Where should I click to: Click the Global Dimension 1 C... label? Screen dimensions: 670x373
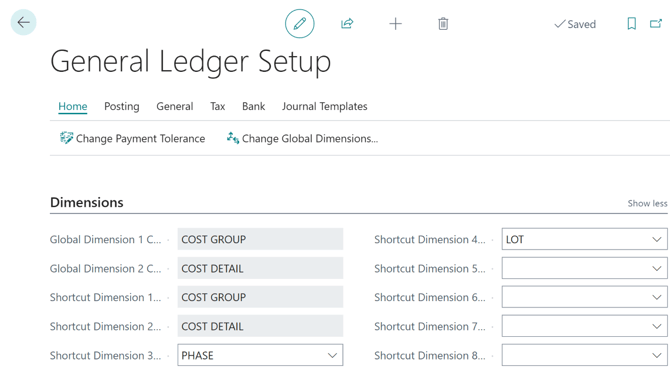[106, 239]
